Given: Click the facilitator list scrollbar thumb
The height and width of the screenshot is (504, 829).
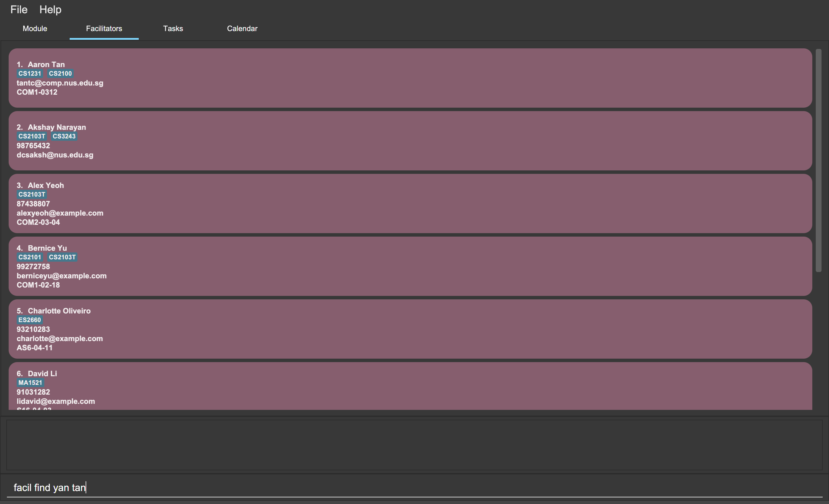Looking at the screenshot, I should 819,161.
